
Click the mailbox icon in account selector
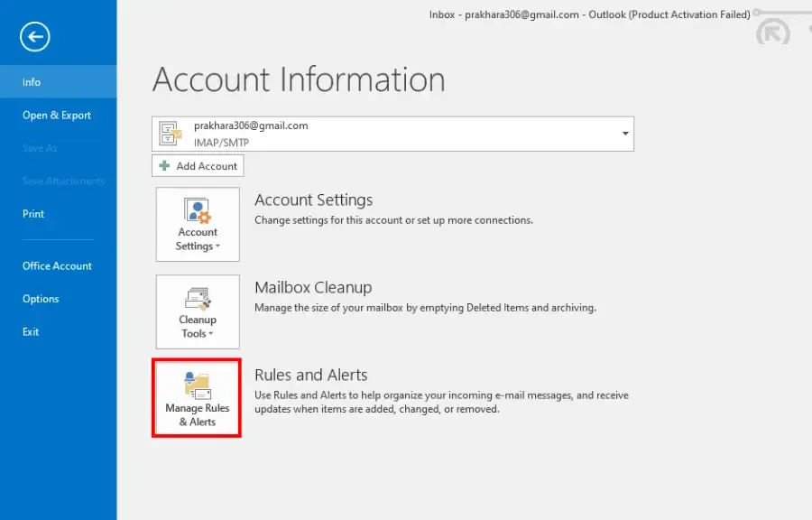tap(171, 134)
